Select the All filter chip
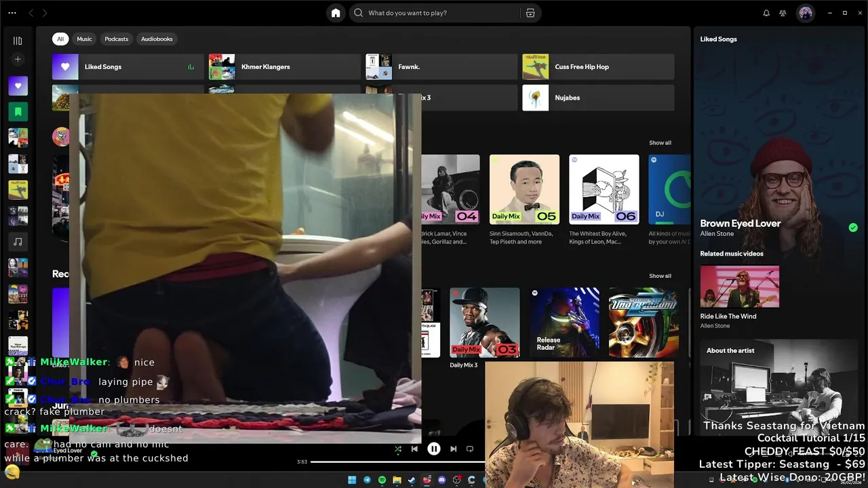Screen dimensions: 868x488 (60, 39)
